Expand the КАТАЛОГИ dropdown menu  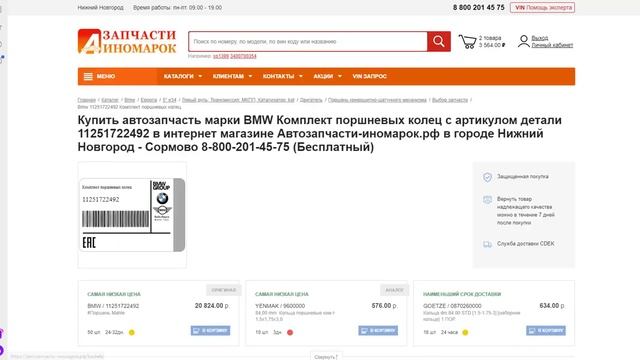pyautogui.click(x=182, y=76)
